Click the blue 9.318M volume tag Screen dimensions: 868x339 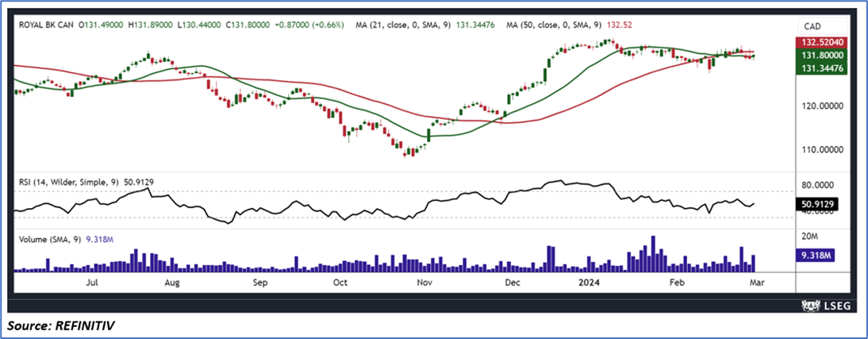click(x=816, y=256)
